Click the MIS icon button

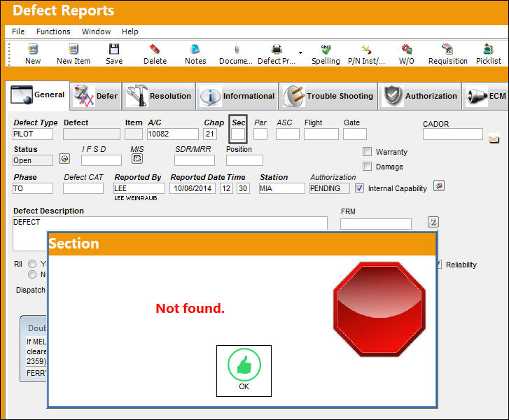click(137, 159)
